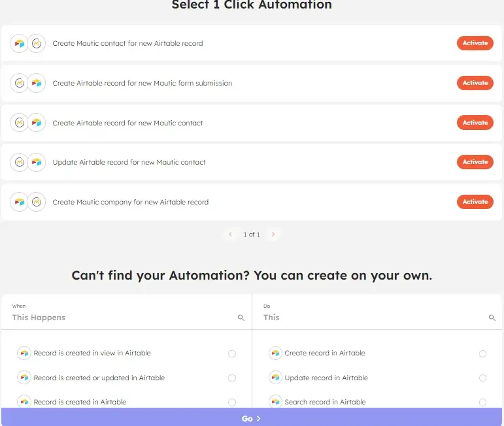Screen dimensions: 504x426
Task: Click Airtable icon in 'Update Airtable record' row
Action: pyautogui.click(x=37, y=162)
